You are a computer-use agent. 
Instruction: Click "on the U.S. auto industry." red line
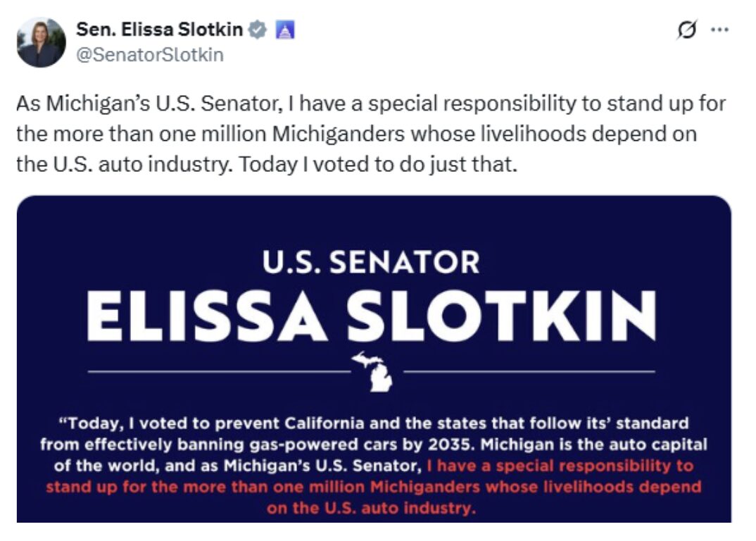point(372,508)
